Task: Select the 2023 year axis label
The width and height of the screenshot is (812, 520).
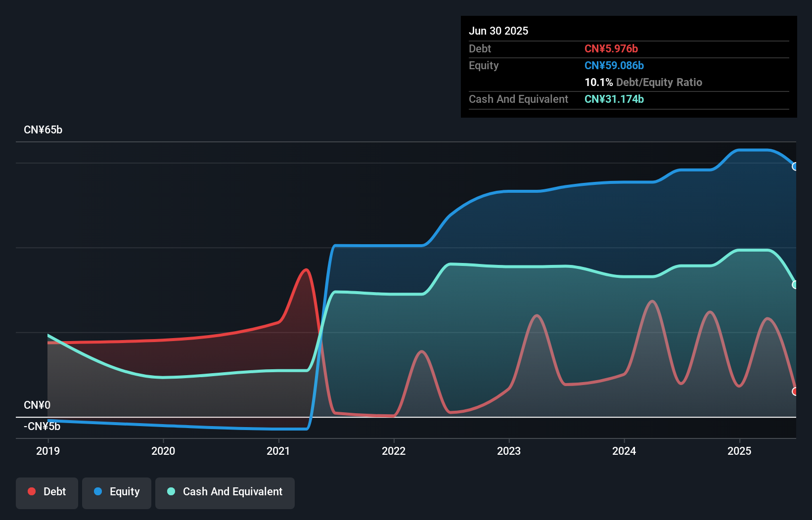Action: pyautogui.click(x=509, y=451)
